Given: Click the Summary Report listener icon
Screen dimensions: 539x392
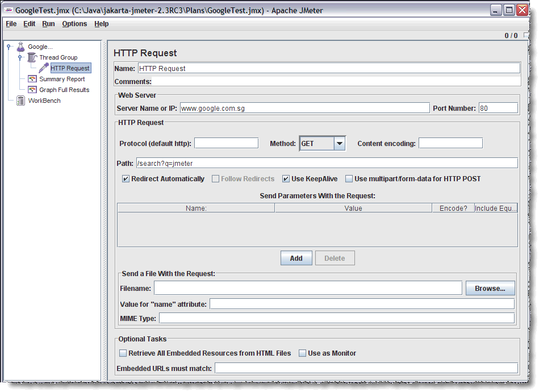Looking at the screenshot, I should [32, 79].
